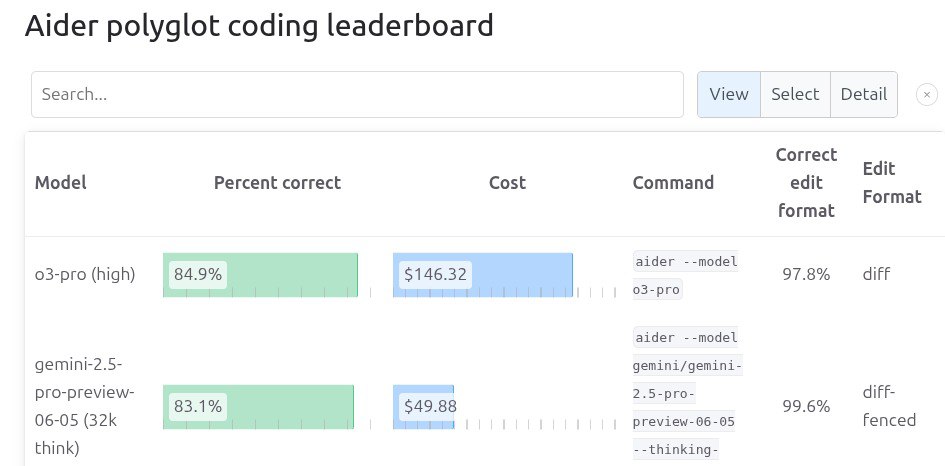The image size is (945, 466).
Task: Click the Command column header
Action: pos(673,183)
